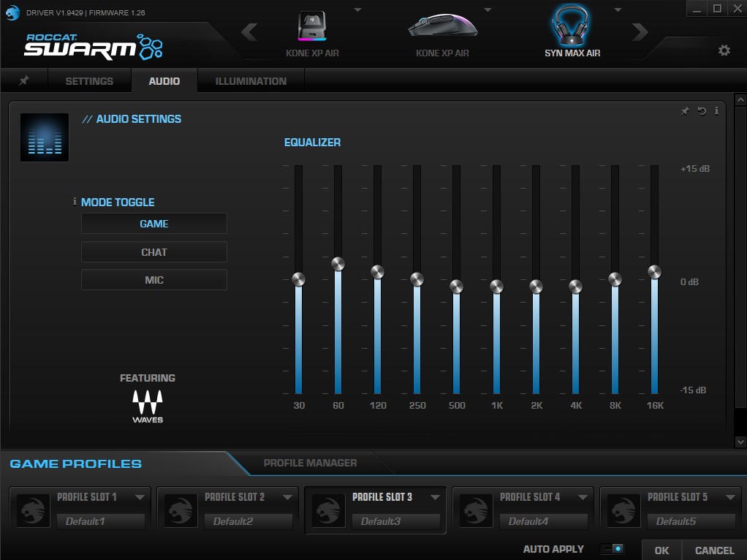747x560 pixels.
Task: Toggle the Auto Apply switch
Action: tap(613, 549)
